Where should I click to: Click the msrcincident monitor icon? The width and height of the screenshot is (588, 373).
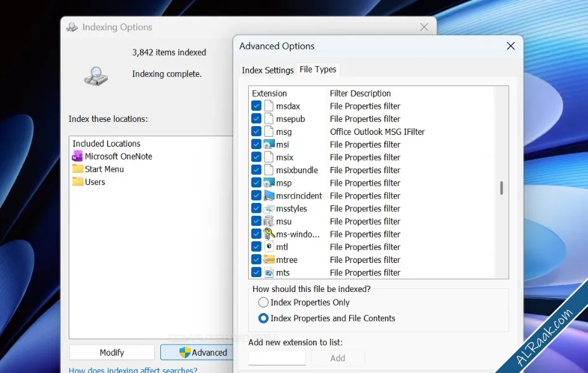(269, 195)
